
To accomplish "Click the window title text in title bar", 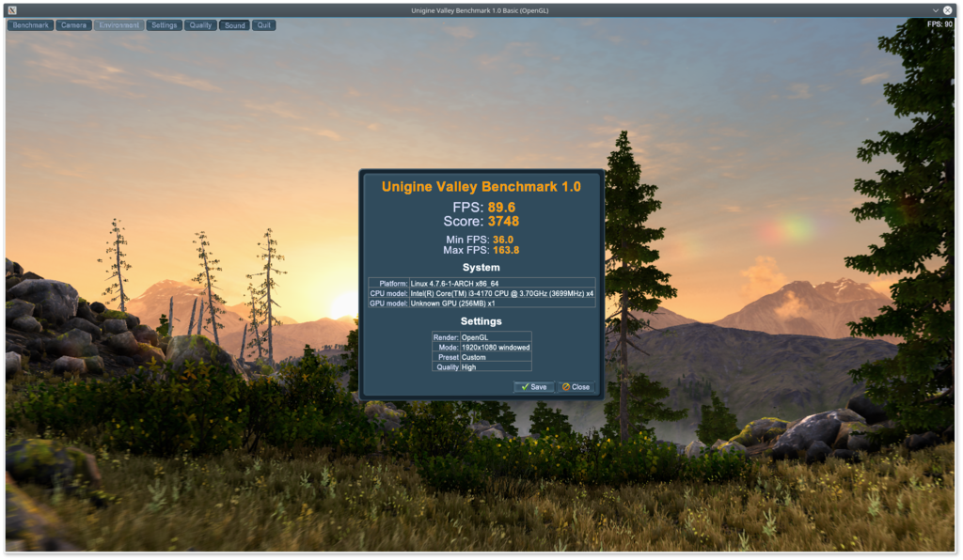I will (480, 10).
